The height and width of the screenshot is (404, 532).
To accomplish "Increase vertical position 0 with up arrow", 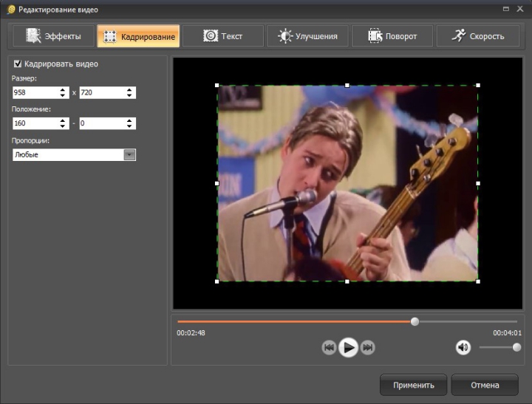I will 129,120.
